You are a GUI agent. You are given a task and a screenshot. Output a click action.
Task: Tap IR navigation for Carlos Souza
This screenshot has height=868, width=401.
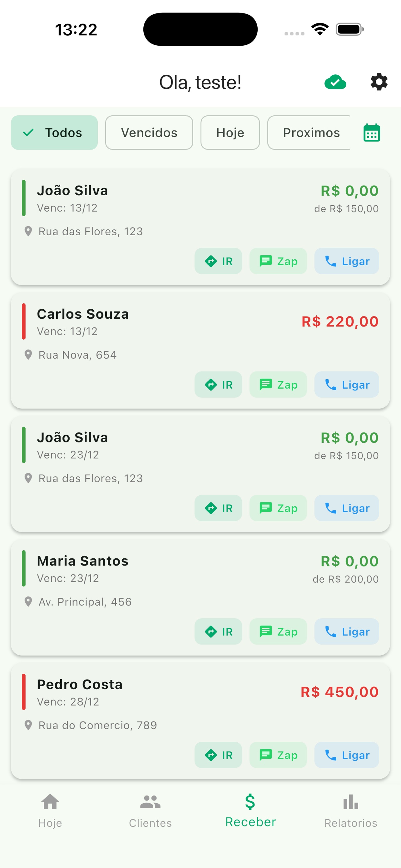coord(218,384)
